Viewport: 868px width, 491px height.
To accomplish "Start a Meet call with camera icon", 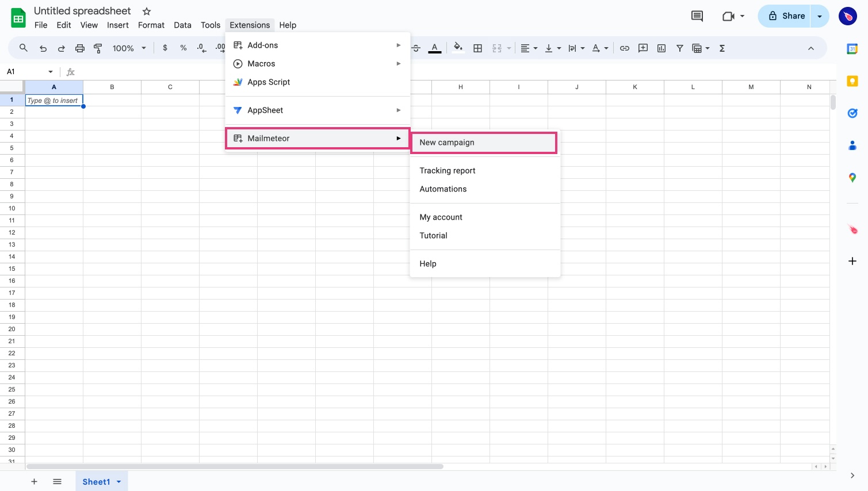I will pyautogui.click(x=728, y=16).
